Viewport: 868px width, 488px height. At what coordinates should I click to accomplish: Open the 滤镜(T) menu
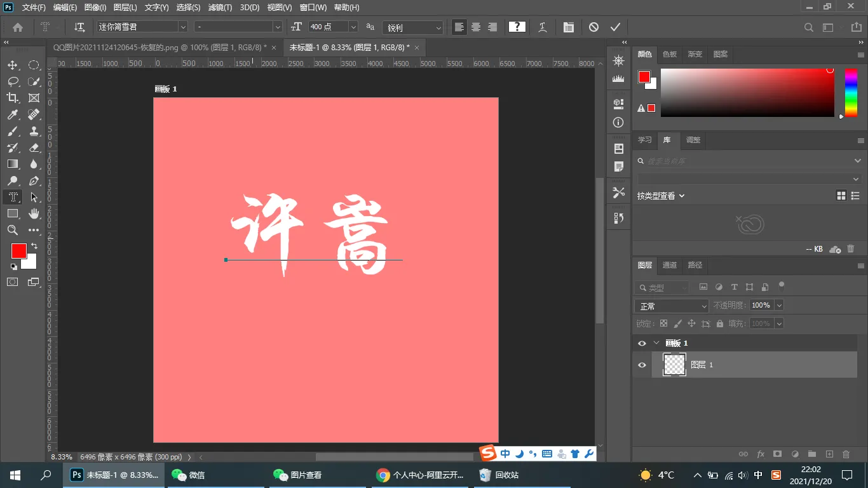(x=220, y=8)
